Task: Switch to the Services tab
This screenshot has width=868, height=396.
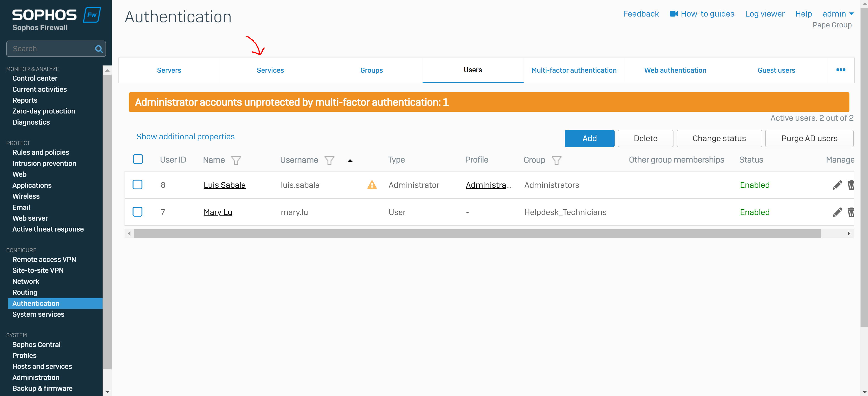Action: point(270,70)
